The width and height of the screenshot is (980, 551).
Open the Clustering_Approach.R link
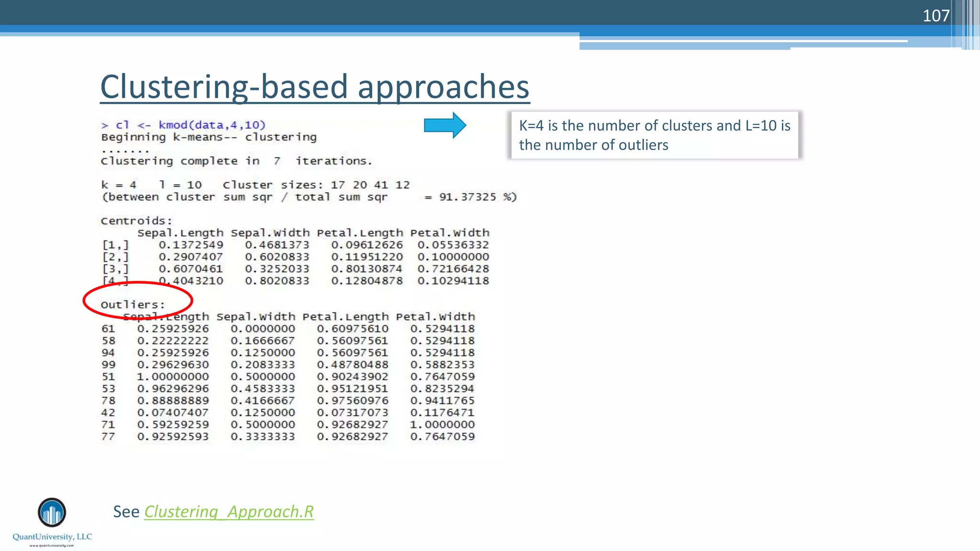[229, 512]
